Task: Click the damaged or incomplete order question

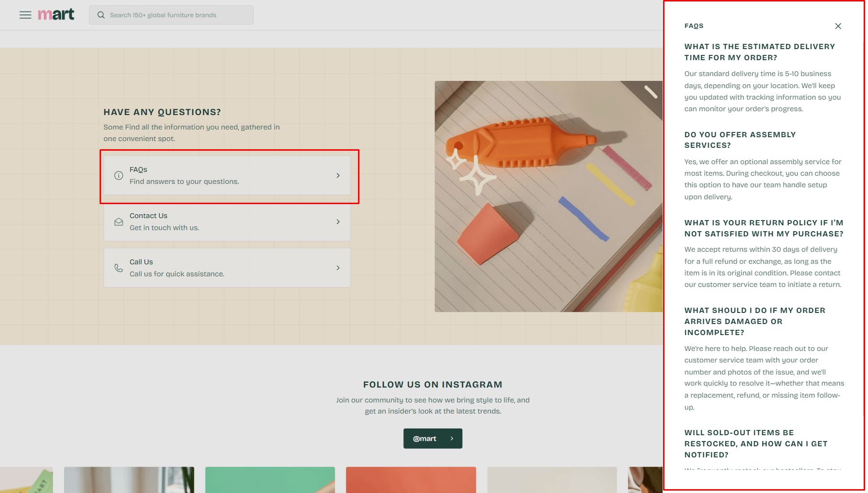Action: [754, 322]
